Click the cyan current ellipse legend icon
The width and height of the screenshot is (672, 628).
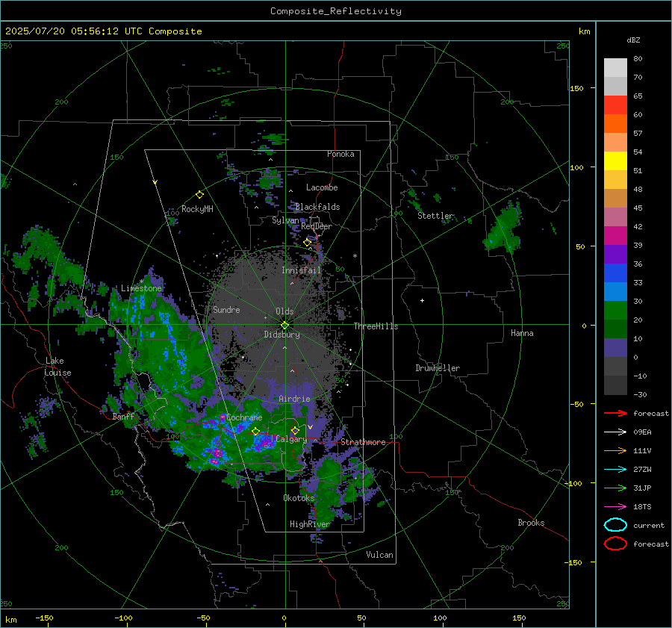615,525
